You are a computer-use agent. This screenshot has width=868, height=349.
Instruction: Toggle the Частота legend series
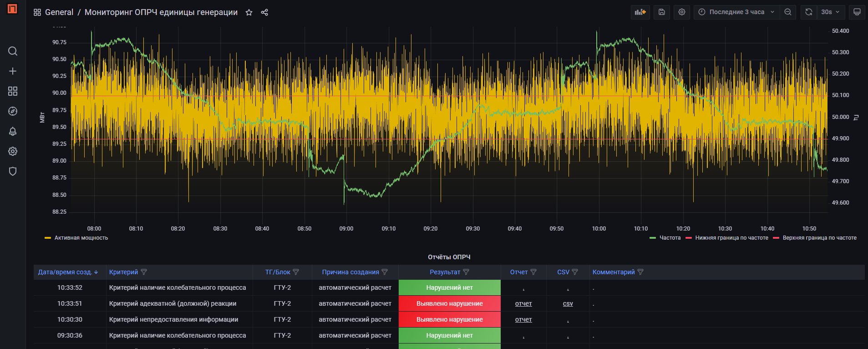[x=670, y=238]
